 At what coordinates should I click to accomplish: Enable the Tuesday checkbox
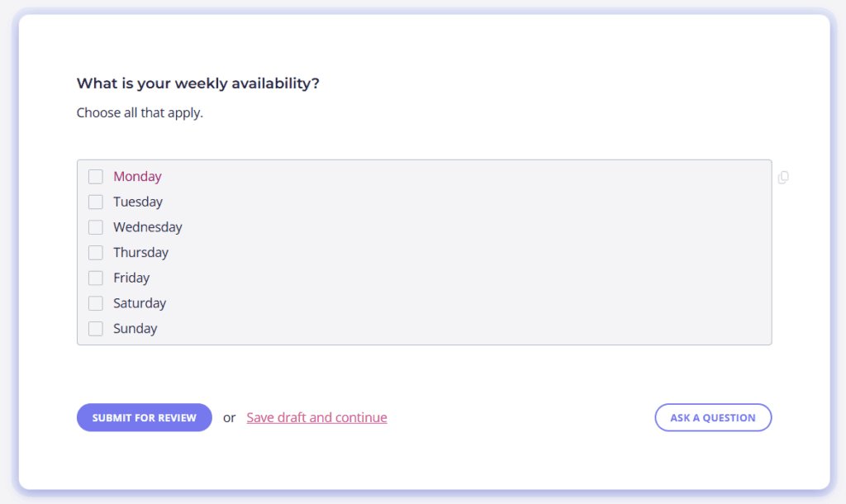pyautogui.click(x=96, y=202)
